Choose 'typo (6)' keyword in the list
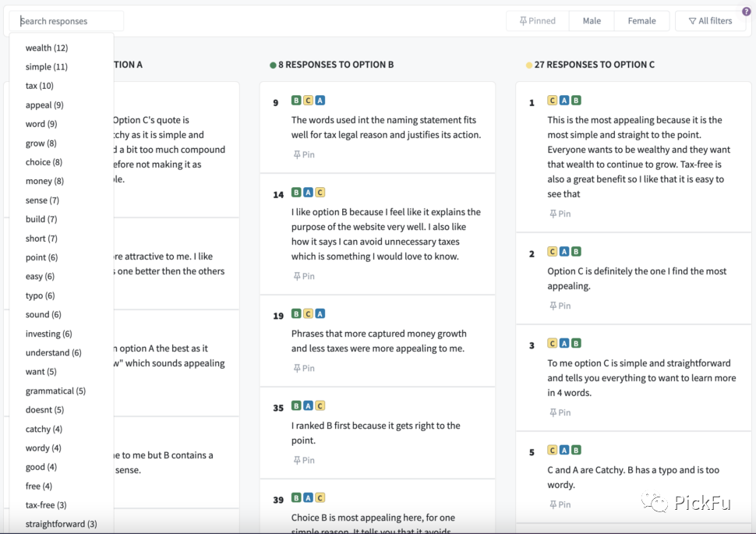The height and width of the screenshot is (534, 756). click(x=41, y=295)
